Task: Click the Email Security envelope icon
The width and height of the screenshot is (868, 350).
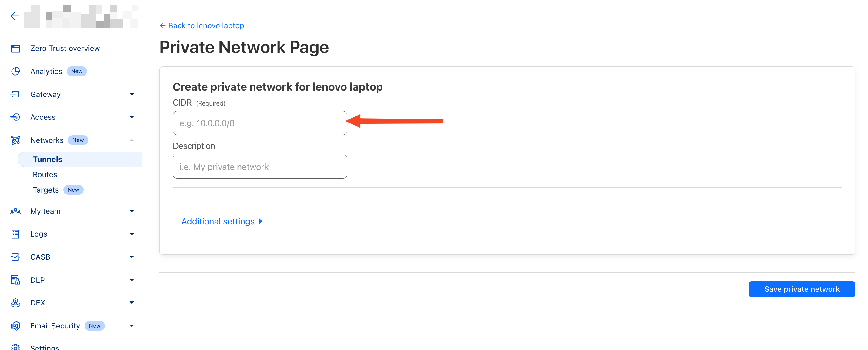Action: pyautogui.click(x=15, y=326)
